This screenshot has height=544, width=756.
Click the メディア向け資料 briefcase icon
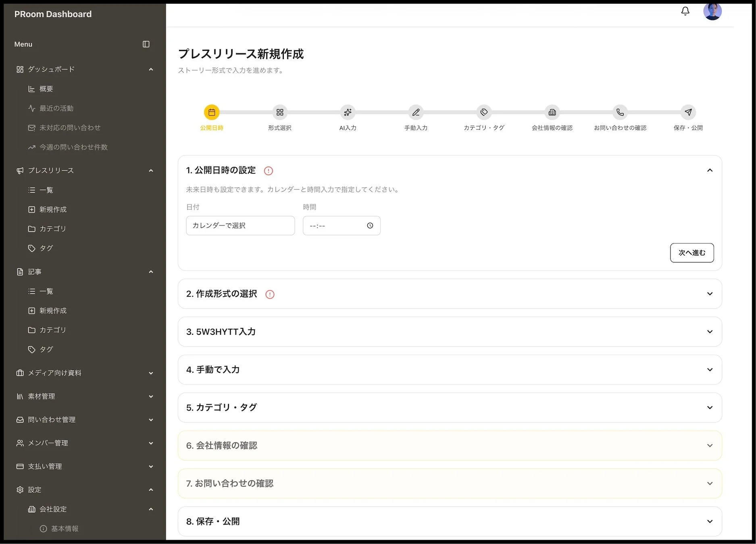coord(20,373)
